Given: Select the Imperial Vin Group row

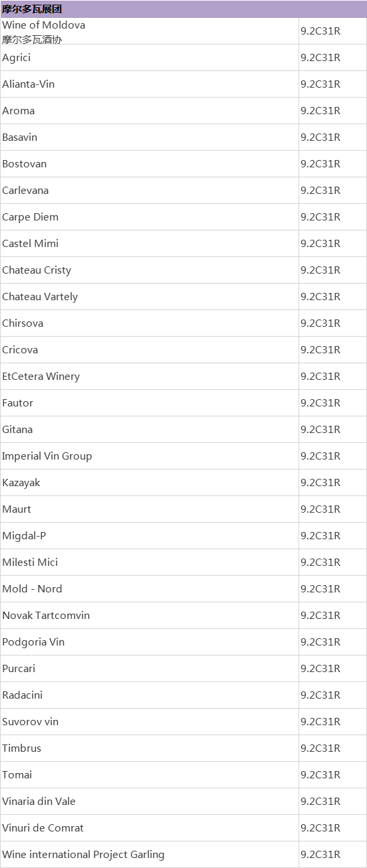Looking at the screenshot, I should point(183,456).
